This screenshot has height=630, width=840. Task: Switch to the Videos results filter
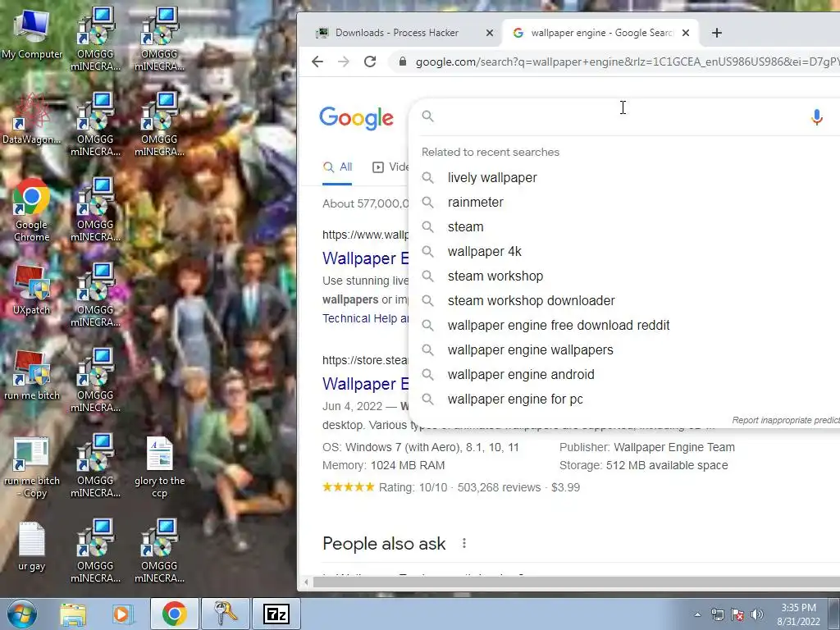390,167
